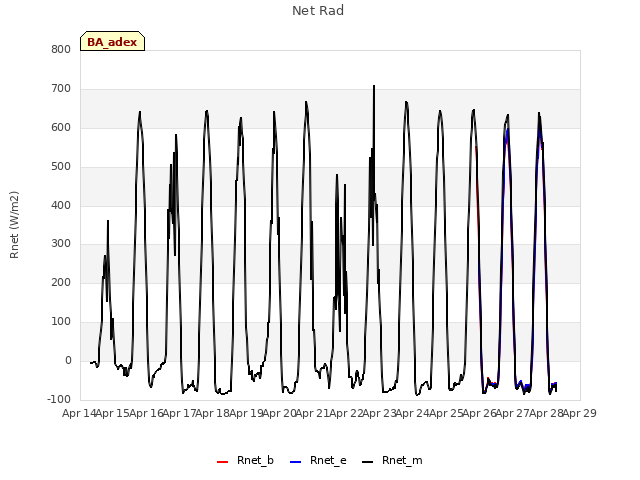Select the Apr 17 x-axis label
Screen dimensions: 640x480
click(x=179, y=413)
